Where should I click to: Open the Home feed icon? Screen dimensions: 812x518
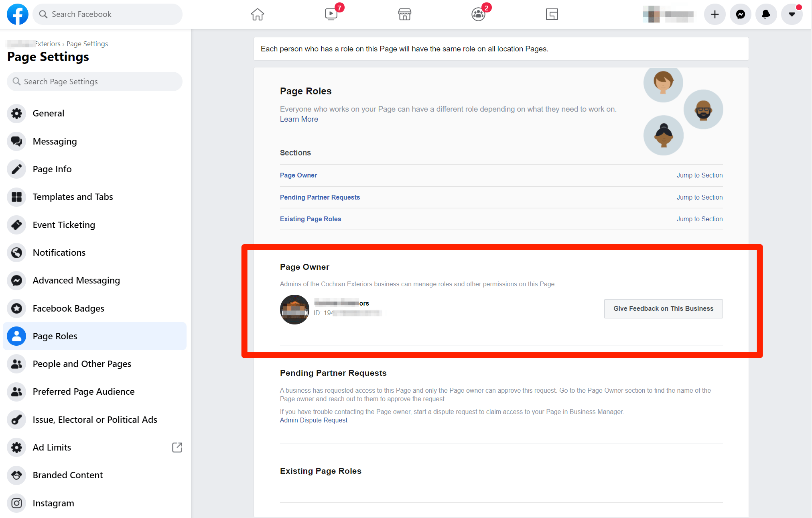tap(258, 14)
